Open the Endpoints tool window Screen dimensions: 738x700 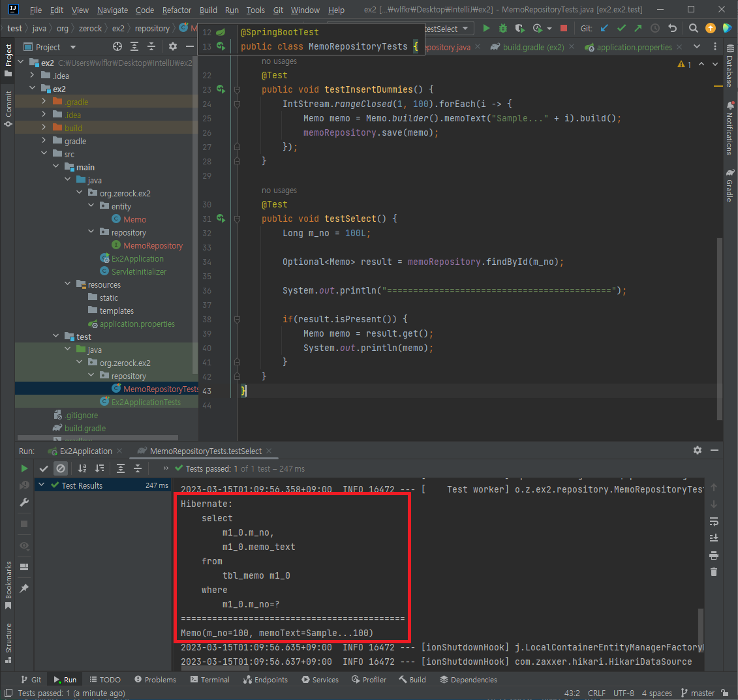click(266, 680)
